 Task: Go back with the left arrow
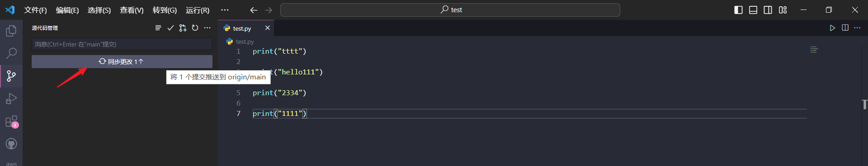click(x=254, y=10)
